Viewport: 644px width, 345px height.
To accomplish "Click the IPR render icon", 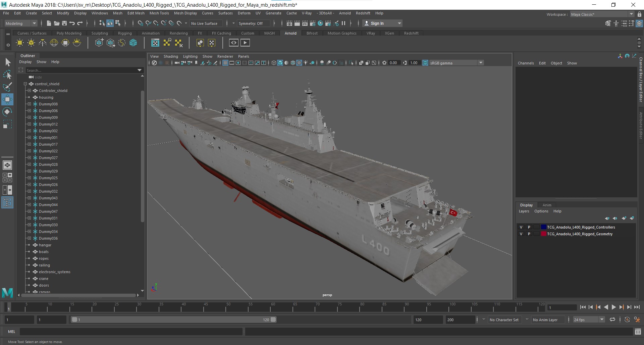I will [305, 23].
